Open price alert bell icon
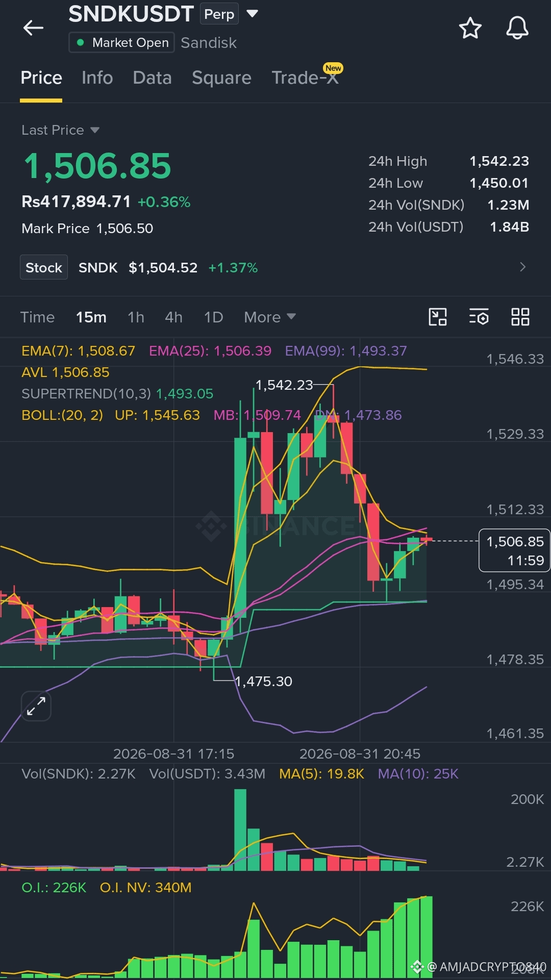The height and width of the screenshot is (980, 551). coord(517,28)
